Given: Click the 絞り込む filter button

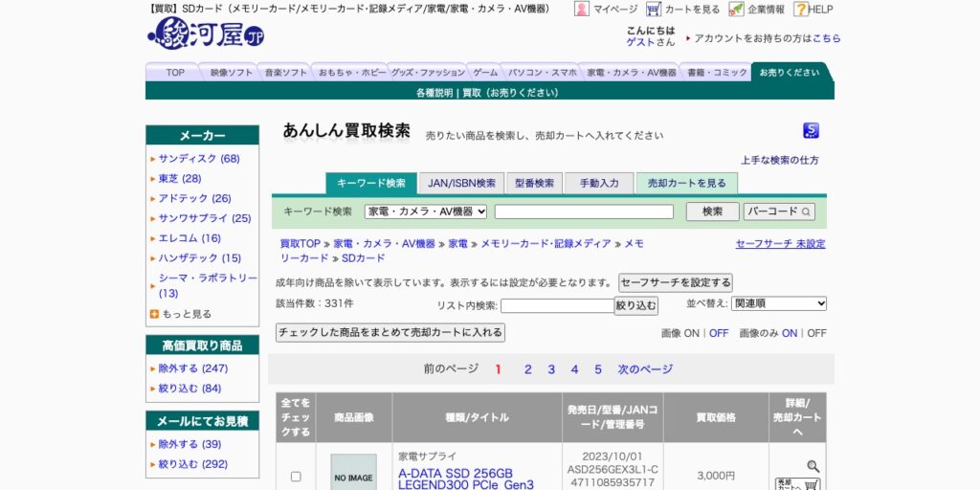Looking at the screenshot, I should pos(636,305).
